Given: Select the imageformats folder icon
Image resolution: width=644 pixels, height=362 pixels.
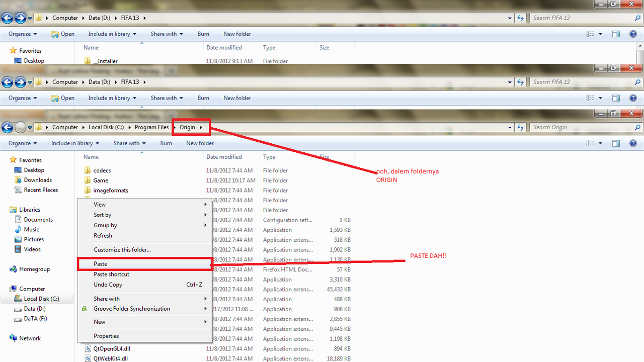Looking at the screenshot, I should [87, 191].
